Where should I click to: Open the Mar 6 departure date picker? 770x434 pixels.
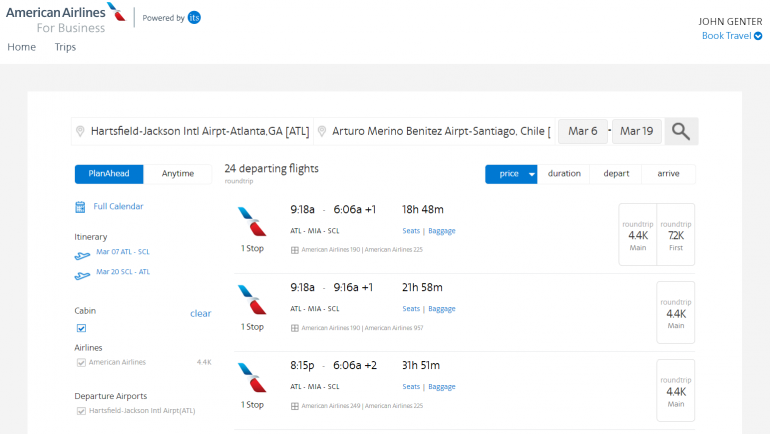582,131
